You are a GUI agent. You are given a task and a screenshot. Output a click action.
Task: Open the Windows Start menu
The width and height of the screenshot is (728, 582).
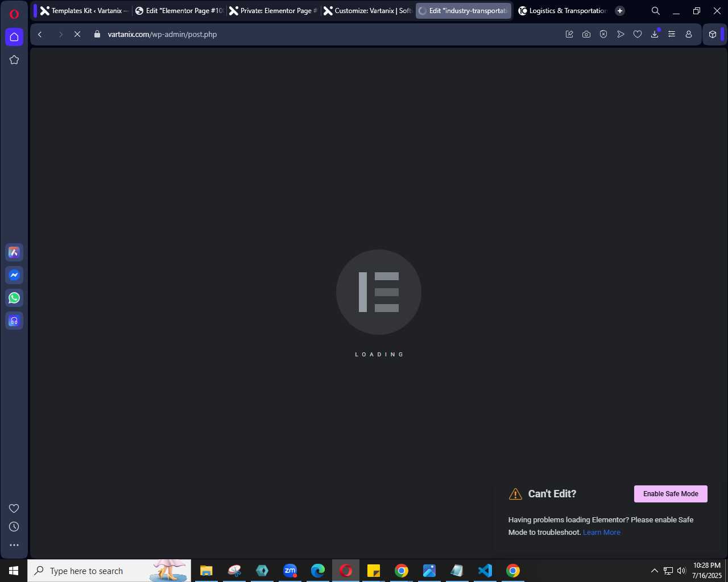14,571
